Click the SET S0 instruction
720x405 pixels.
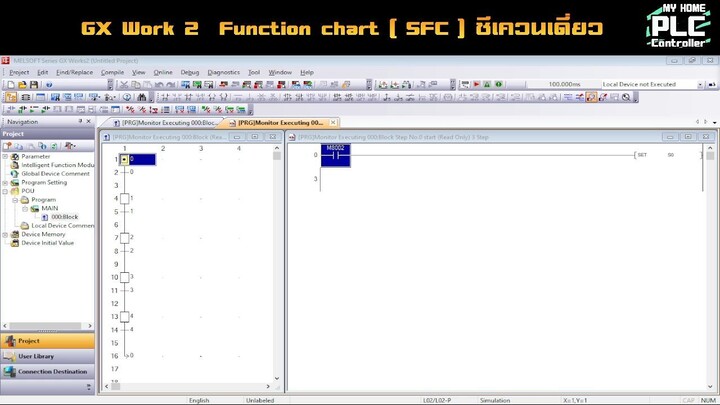668,155
